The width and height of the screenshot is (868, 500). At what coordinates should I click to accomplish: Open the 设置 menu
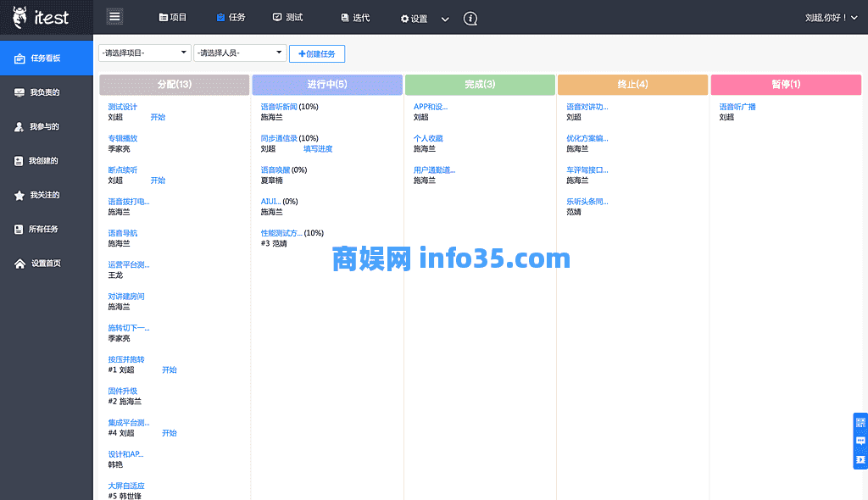pyautogui.click(x=414, y=19)
